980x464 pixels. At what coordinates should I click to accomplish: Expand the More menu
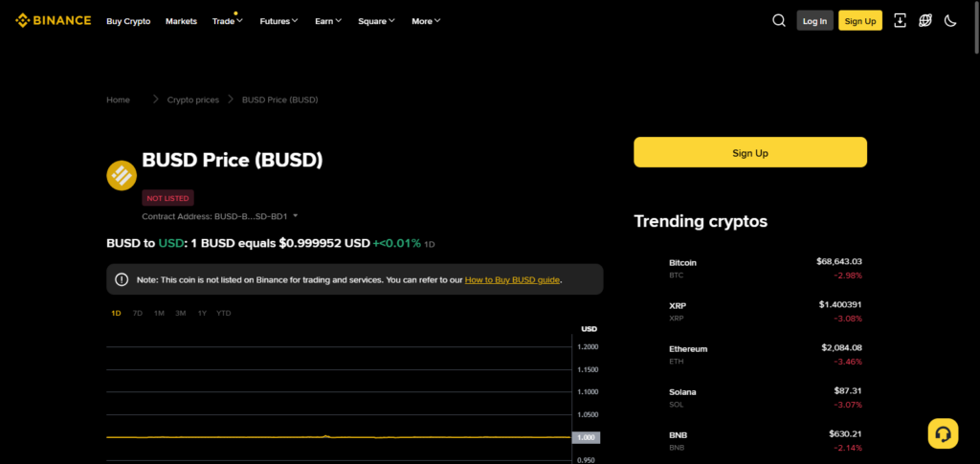[x=426, y=21]
